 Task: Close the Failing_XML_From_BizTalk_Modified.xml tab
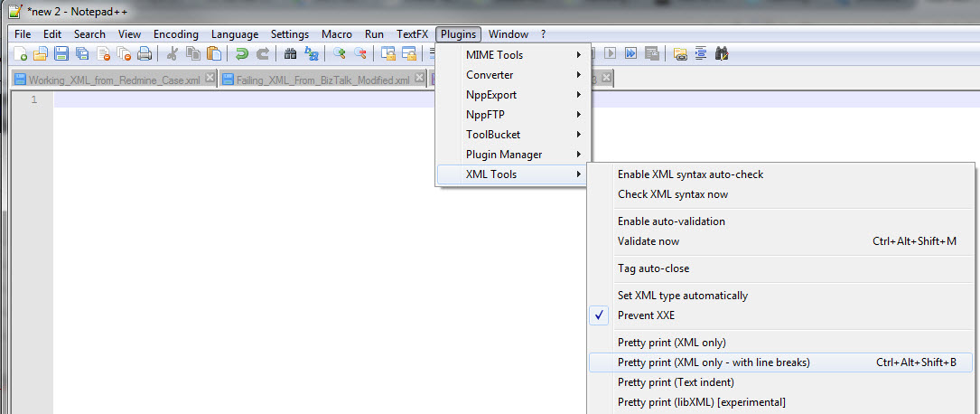point(419,78)
